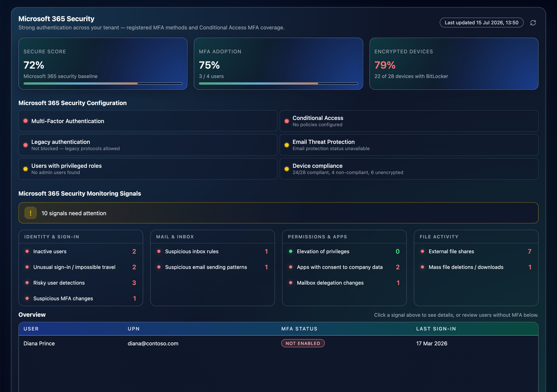This screenshot has width=557, height=392.
Task: Click the File Activity panel header
Action: click(476, 237)
